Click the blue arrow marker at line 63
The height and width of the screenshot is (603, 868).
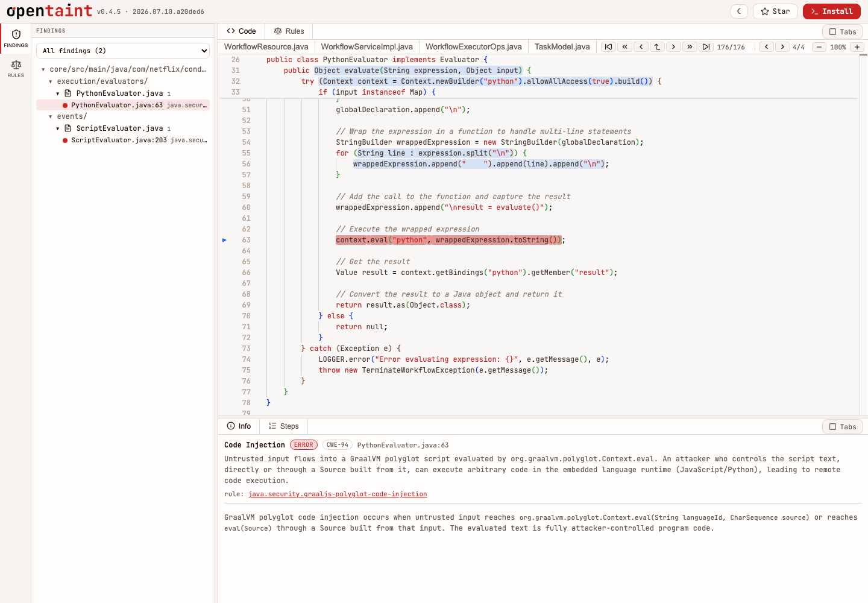[x=224, y=240]
